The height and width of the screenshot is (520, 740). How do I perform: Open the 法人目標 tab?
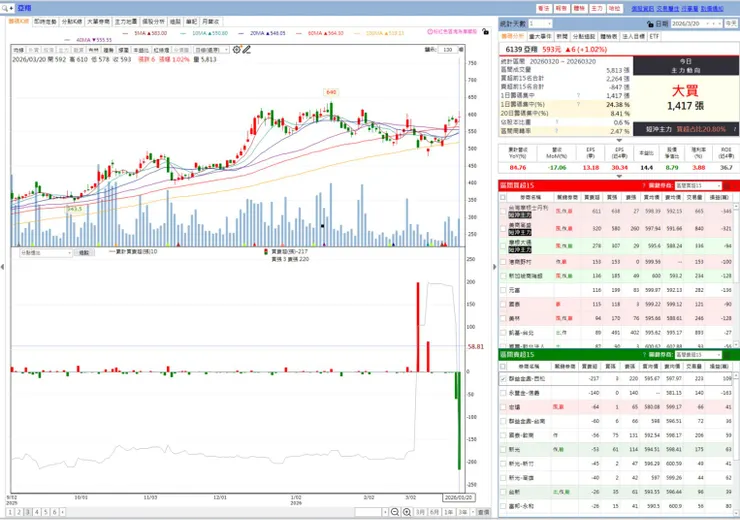[633, 36]
